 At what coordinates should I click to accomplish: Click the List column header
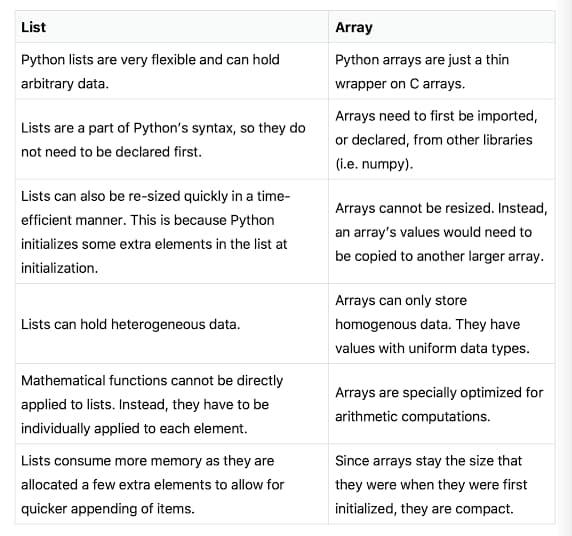click(x=172, y=27)
